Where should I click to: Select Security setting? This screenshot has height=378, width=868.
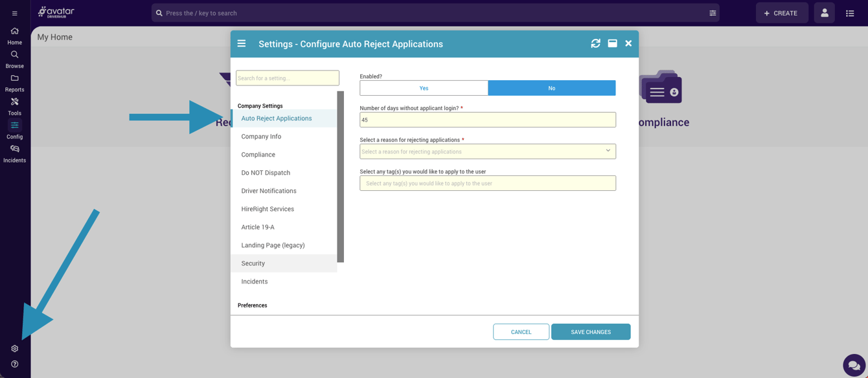(284, 263)
